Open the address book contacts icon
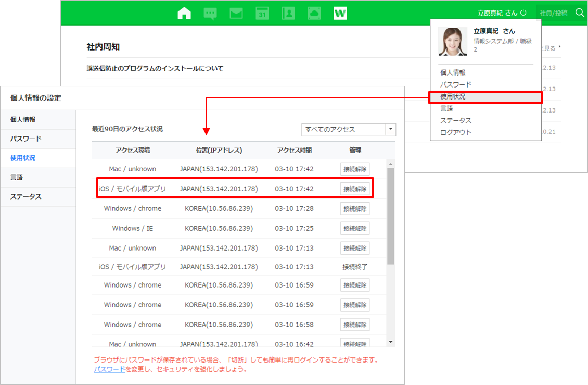 [288, 14]
